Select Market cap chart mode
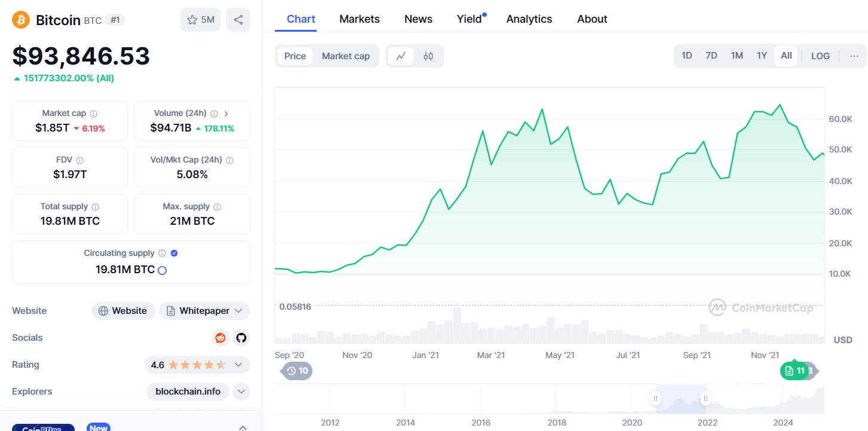 pos(346,56)
